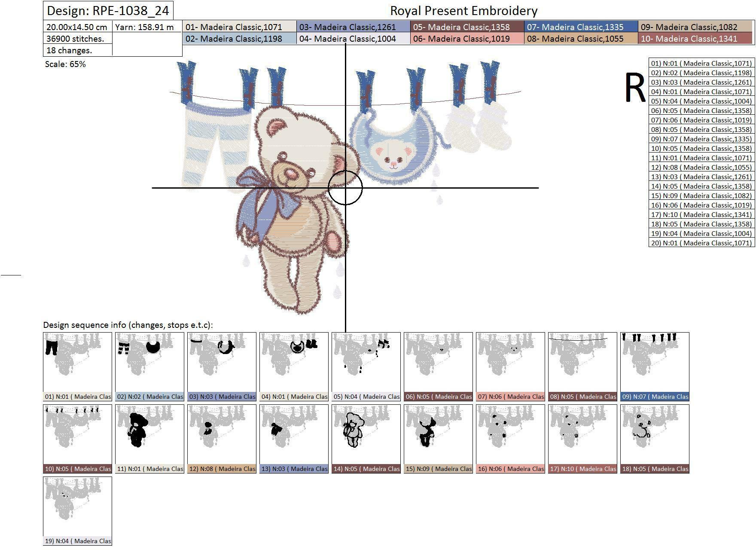
Task: Click list row 07) N:06 Madeira Classic,1019
Action: 701,120
